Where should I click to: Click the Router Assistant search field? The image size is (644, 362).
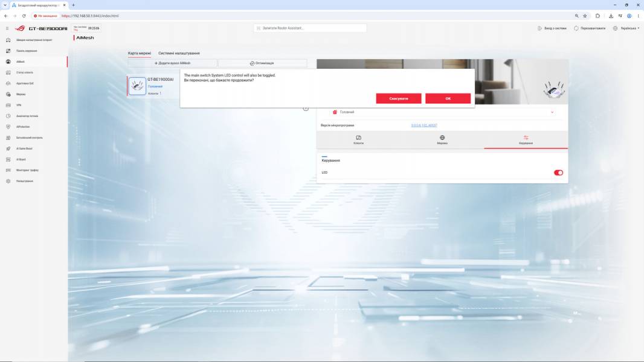click(x=310, y=28)
